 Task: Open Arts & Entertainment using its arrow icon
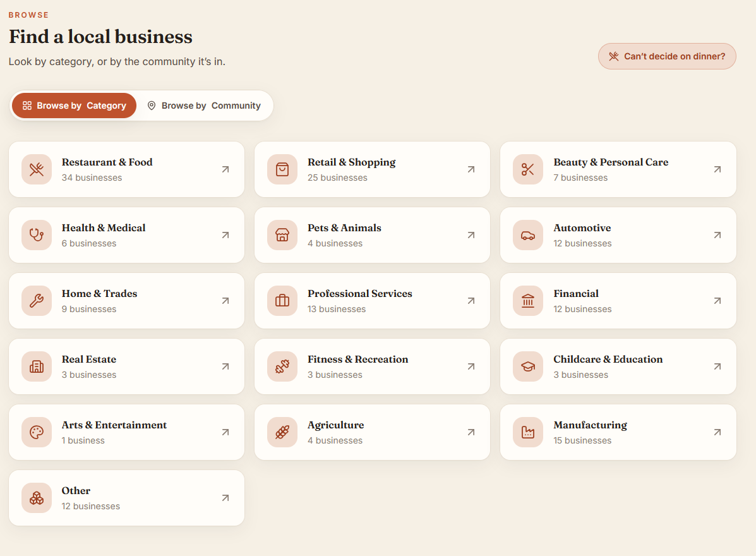pos(225,432)
